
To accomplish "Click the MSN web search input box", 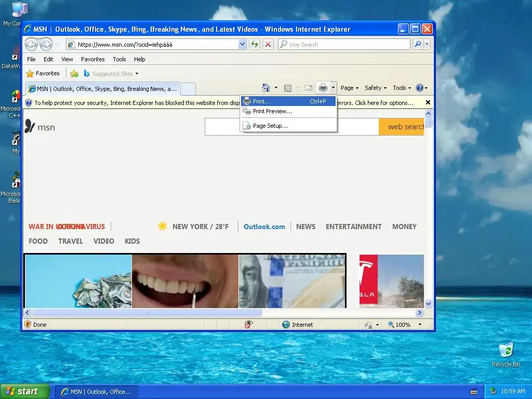I will click(292, 127).
